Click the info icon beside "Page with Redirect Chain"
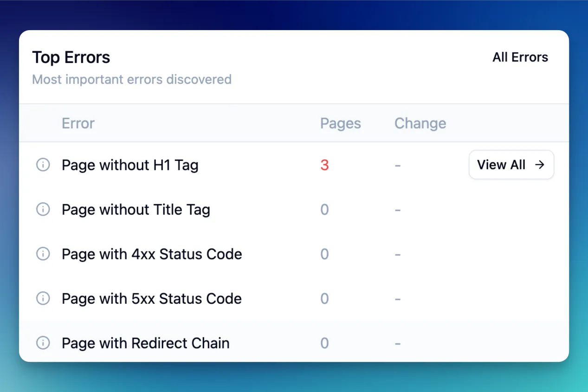Viewport: 588px width, 392px height. [43, 343]
